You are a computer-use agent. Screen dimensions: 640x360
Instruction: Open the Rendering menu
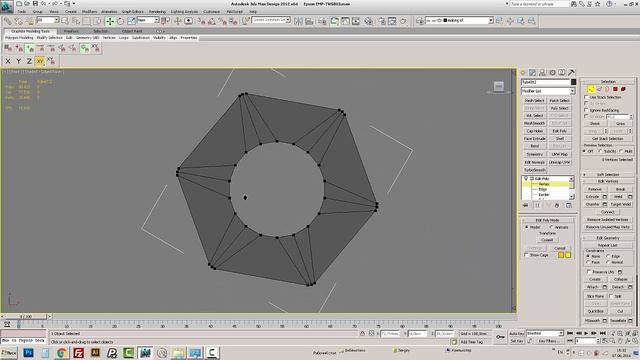pyautogui.click(x=157, y=11)
